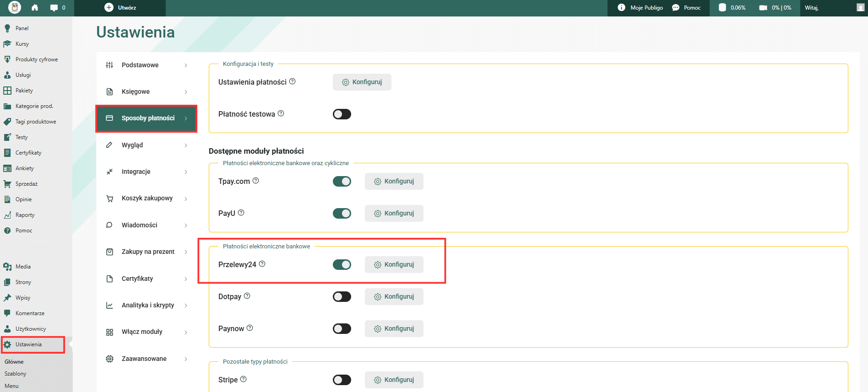Open user avatar in top right

[x=861, y=7]
